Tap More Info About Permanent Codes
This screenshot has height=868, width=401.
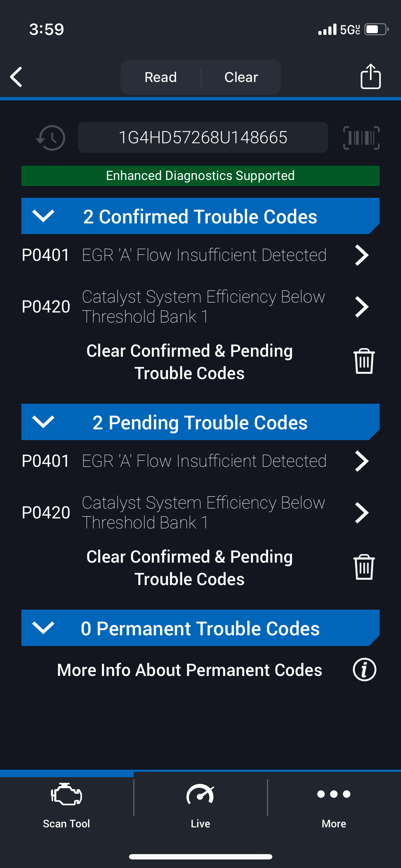[190, 670]
